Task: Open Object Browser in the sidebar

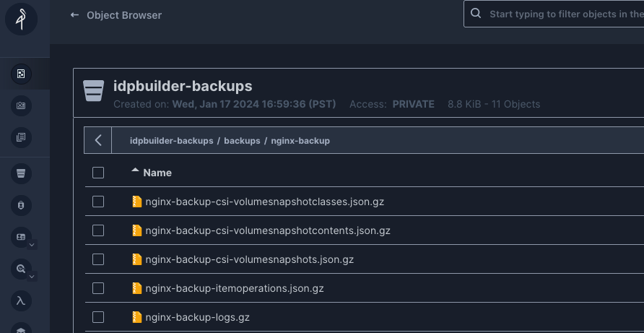Action: pyautogui.click(x=21, y=74)
